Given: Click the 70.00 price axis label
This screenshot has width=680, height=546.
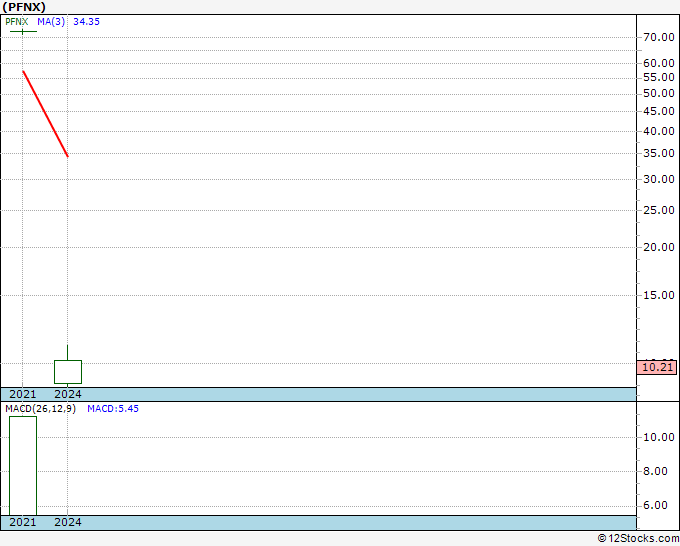Looking at the screenshot, I should click(x=659, y=37).
